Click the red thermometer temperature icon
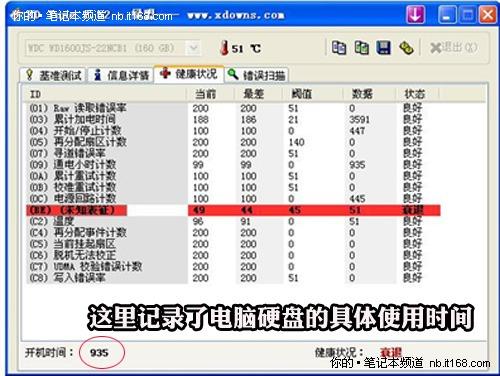This screenshot has width=500, height=376. (x=225, y=48)
